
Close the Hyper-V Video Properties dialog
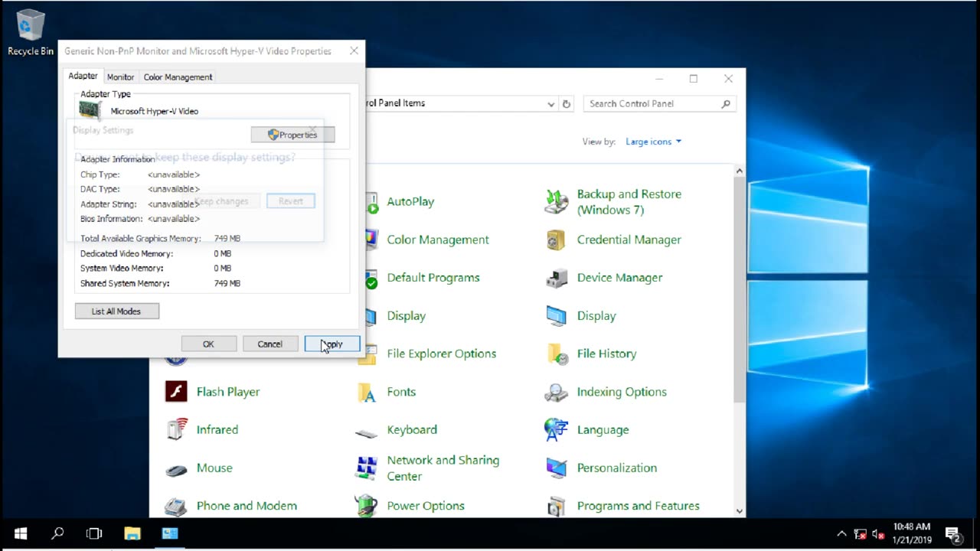click(354, 51)
